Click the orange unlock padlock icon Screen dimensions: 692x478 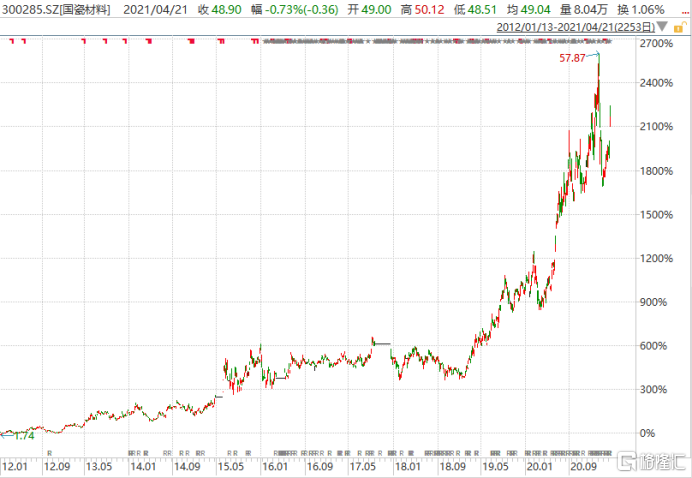(679, 27)
